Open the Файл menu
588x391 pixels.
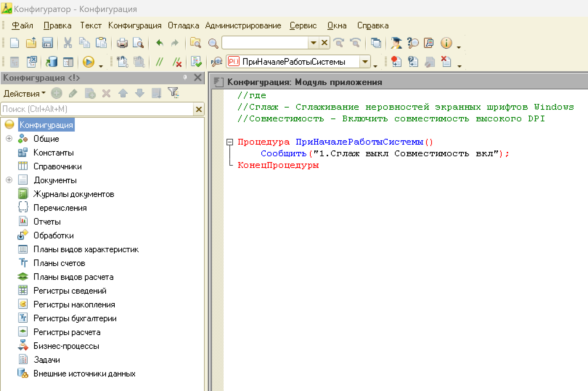(22, 25)
